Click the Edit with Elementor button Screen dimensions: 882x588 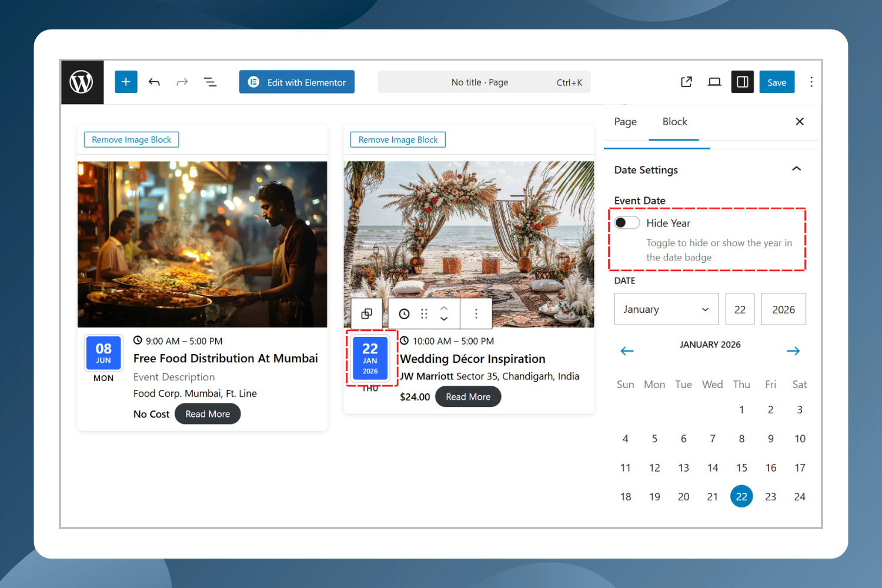click(297, 82)
